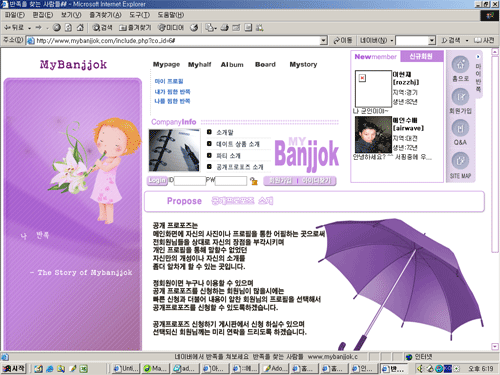Open the SITE MAP sidebar icon
500x375 pixels.
point(460,161)
